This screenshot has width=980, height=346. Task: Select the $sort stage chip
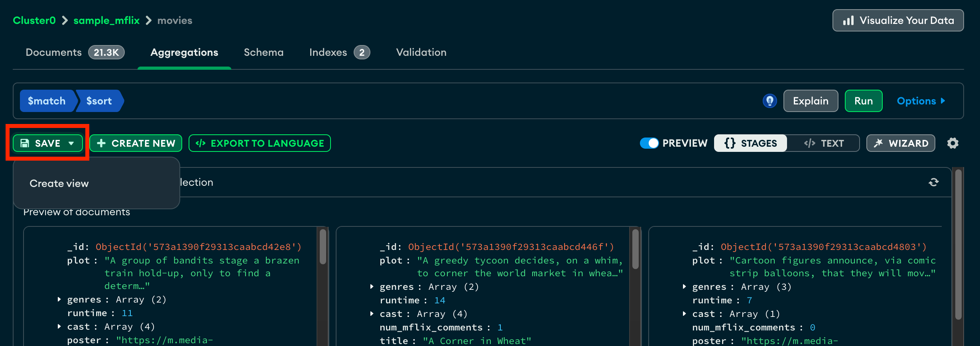pyautogui.click(x=99, y=101)
